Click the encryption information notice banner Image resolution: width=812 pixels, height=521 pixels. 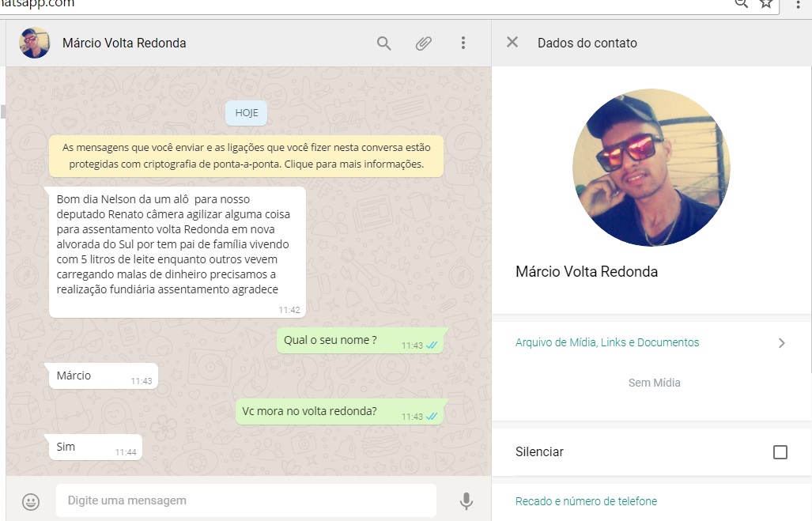tap(247, 156)
